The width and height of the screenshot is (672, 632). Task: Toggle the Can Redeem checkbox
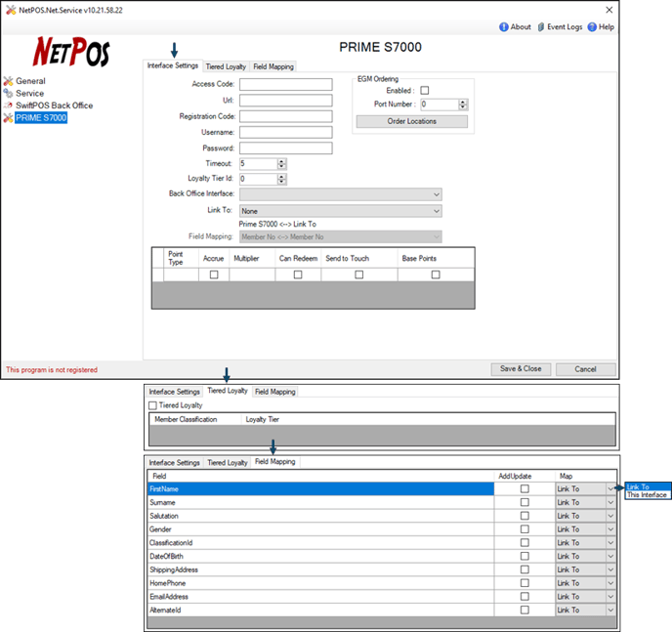click(x=298, y=274)
